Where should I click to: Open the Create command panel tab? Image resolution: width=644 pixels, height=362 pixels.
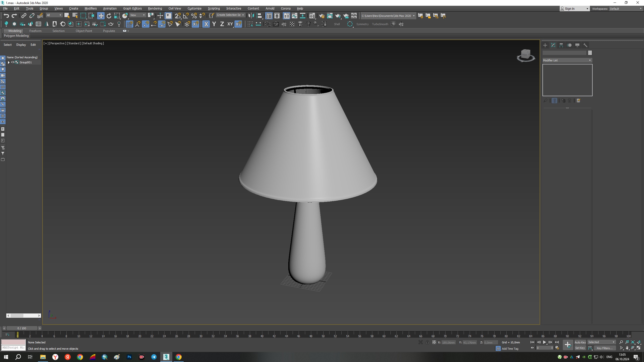click(545, 45)
